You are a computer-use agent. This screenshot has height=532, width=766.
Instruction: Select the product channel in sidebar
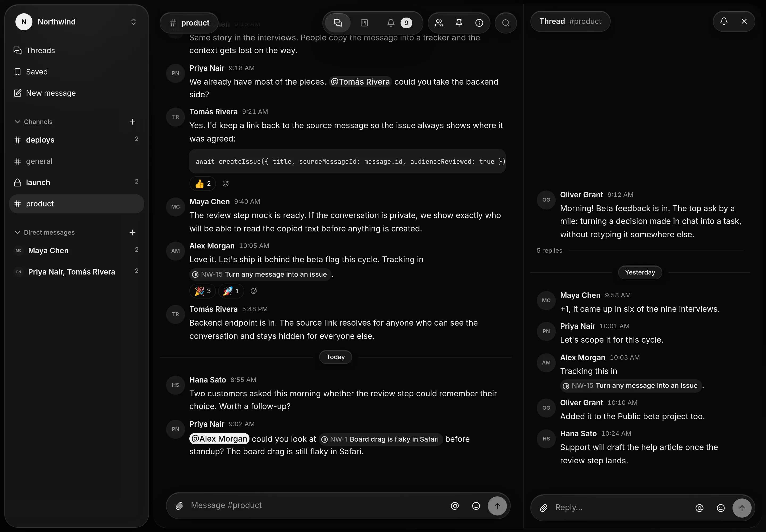pyautogui.click(x=76, y=204)
